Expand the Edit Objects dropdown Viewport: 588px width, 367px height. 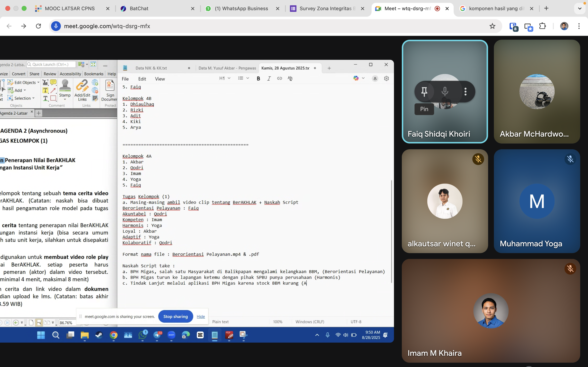[x=38, y=83]
